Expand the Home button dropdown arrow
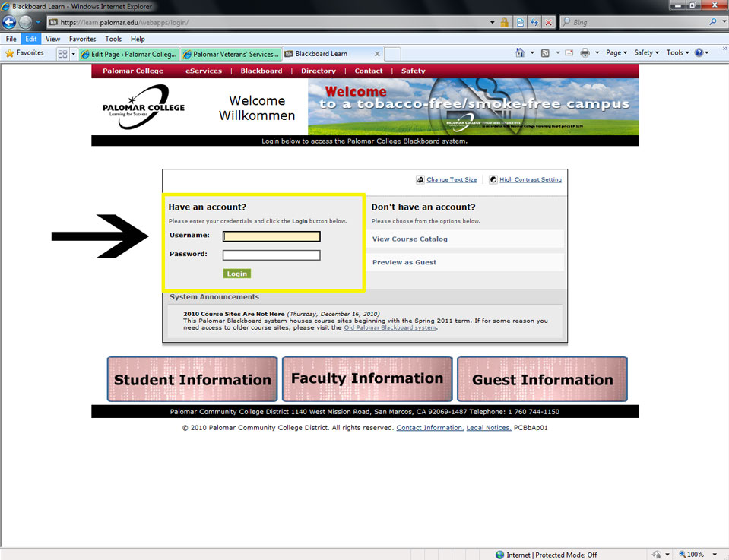This screenshot has height=560, width=729. tap(532, 53)
